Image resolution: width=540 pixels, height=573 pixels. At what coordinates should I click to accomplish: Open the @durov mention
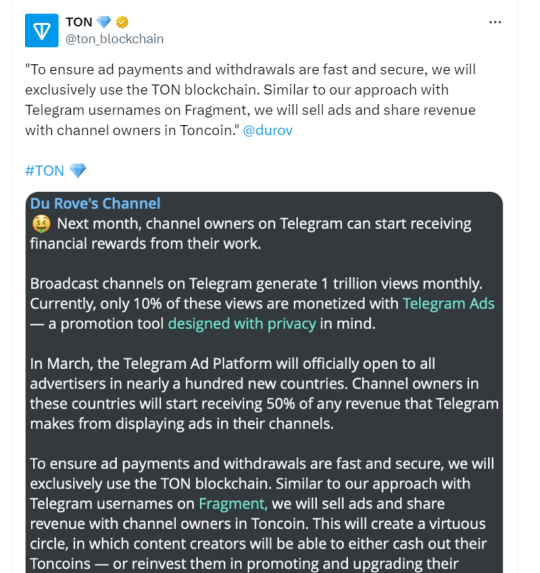tap(267, 130)
